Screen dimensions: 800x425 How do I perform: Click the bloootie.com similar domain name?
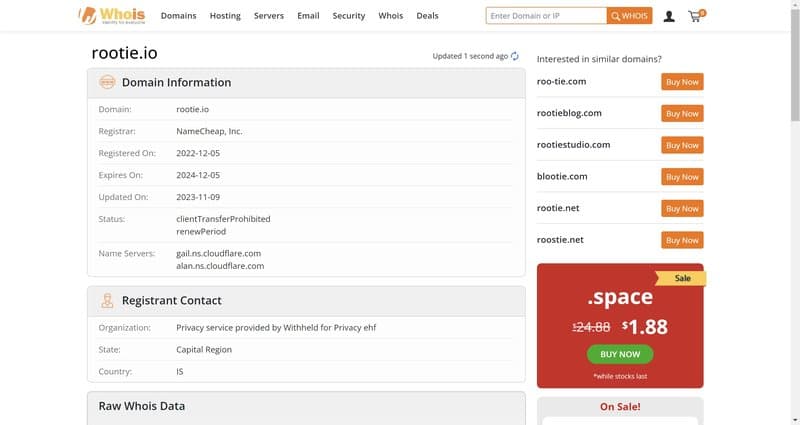[562, 176]
